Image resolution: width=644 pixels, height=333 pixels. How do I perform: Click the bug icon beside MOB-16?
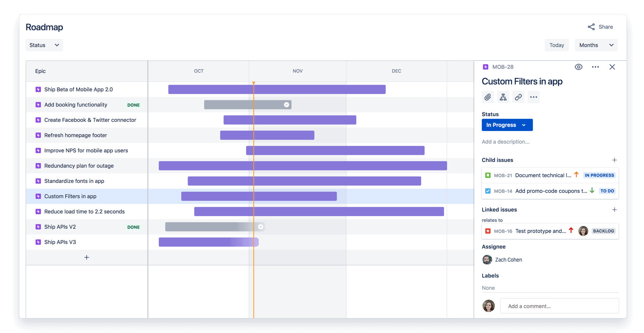[488, 231]
